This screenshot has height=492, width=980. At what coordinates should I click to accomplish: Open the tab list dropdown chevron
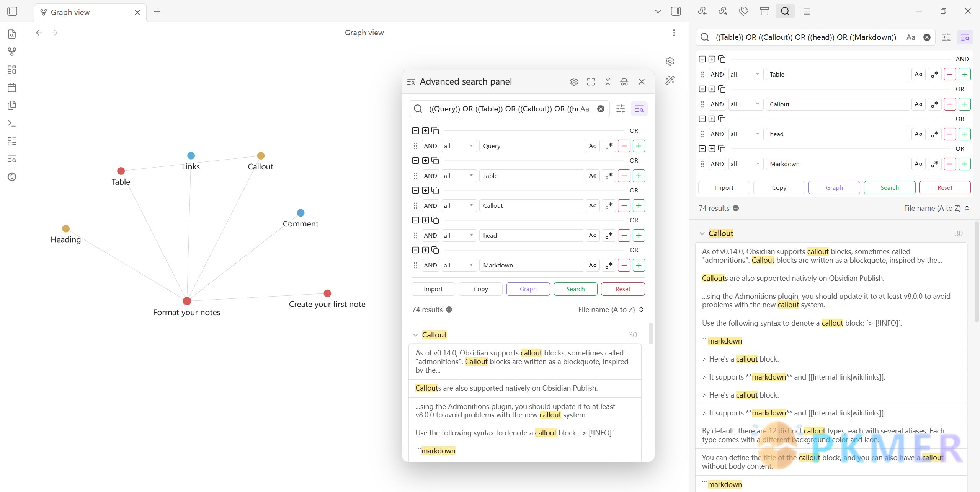point(658,11)
